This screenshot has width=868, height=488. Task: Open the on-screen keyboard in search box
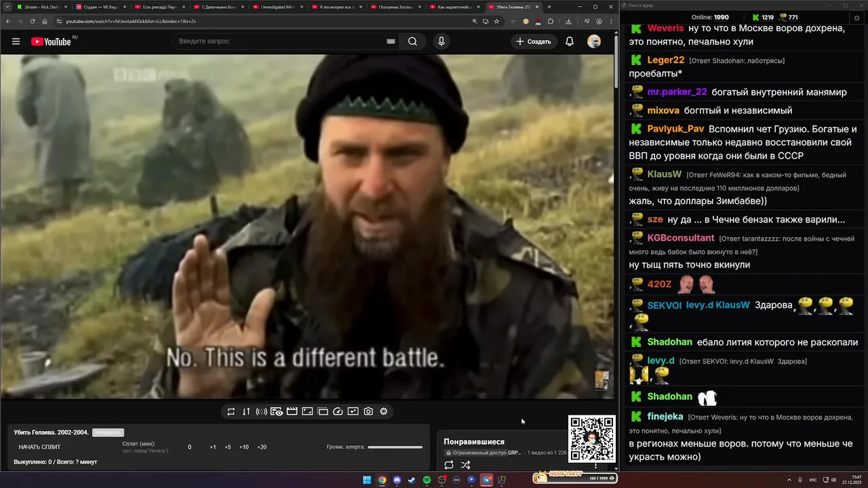391,41
